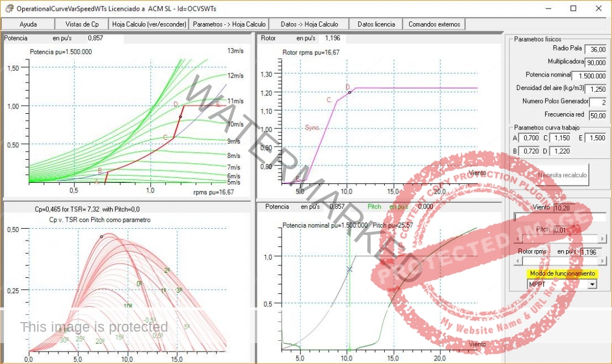
Task: Click the application icon in title bar
Action: 8,8
